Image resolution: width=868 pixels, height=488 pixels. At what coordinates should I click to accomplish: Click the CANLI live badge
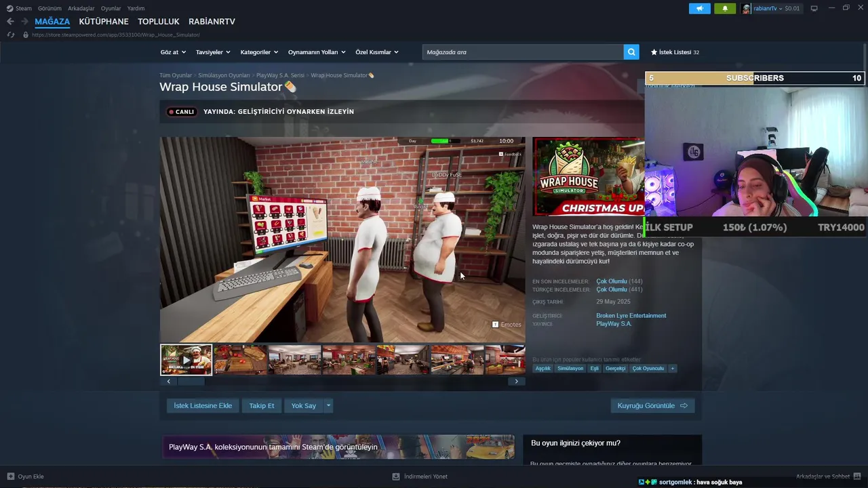pyautogui.click(x=182, y=112)
